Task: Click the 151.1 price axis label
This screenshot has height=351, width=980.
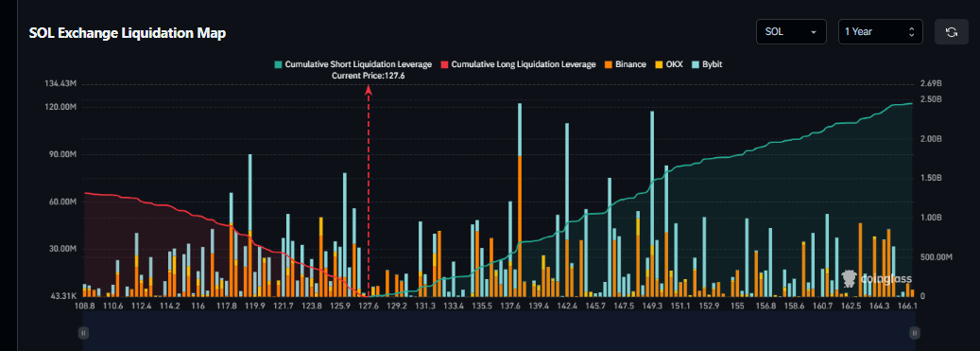Action: (x=680, y=306)
